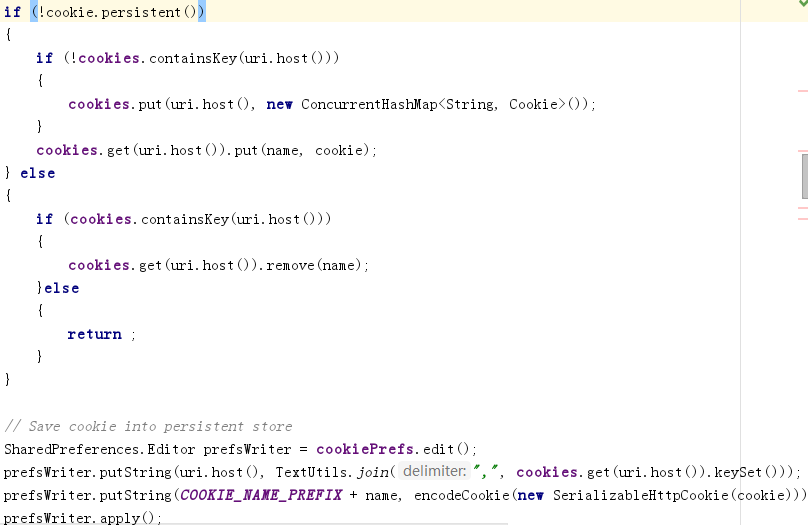808x525 pixels.
Task: Click 'put(name, cookie)' call text
Action: [303, 150]
